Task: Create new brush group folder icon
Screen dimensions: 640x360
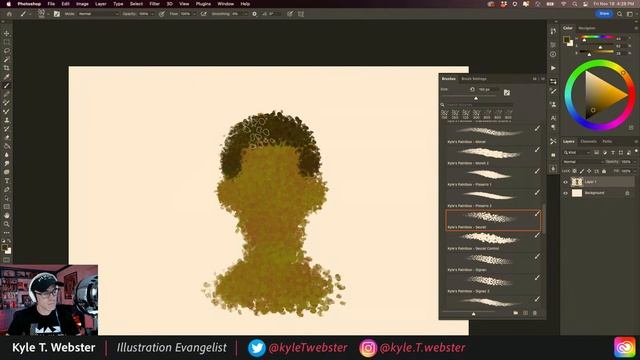Action: 516,313
